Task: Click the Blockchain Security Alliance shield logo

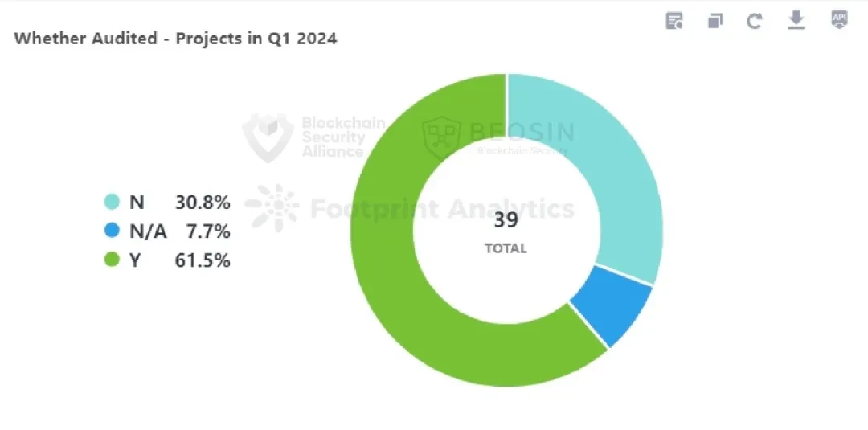Action: 268,137
